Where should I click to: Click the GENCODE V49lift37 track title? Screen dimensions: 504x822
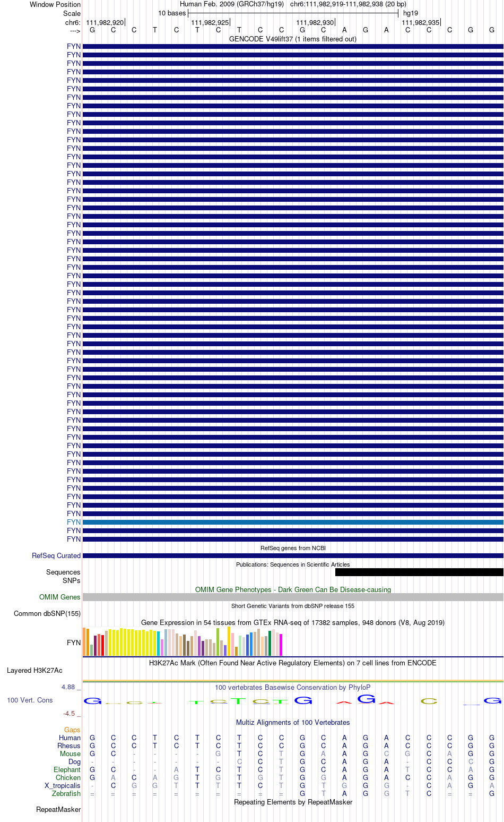293,39
